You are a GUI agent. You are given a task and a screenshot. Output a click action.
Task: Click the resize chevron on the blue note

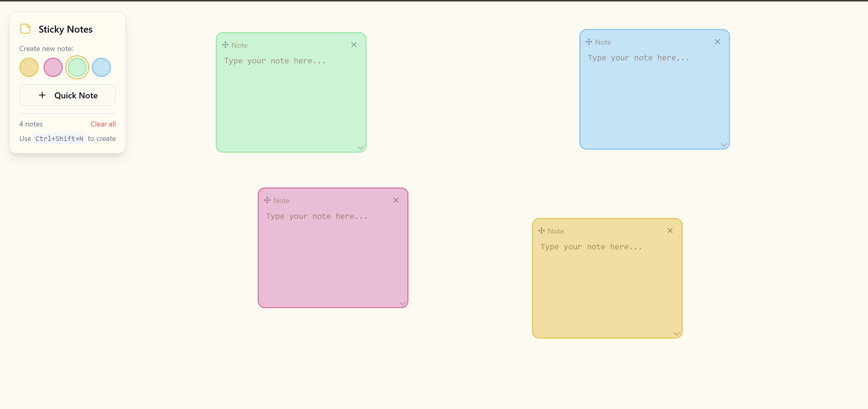point(724,145)
